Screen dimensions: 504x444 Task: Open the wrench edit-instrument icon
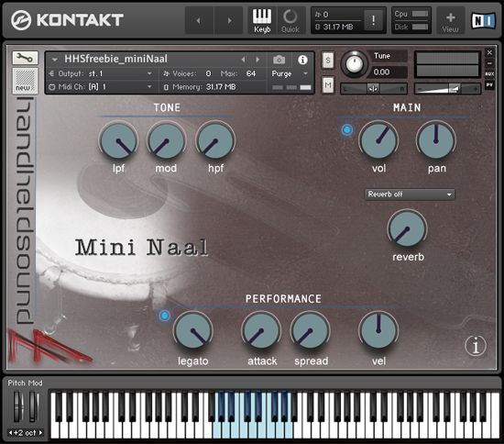coord(25,58)
